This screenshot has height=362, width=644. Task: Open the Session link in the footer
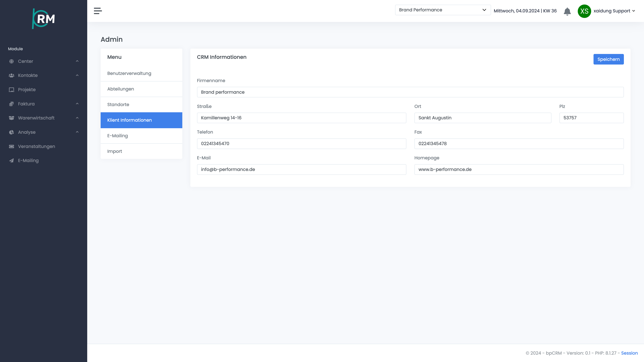point(629,353)
